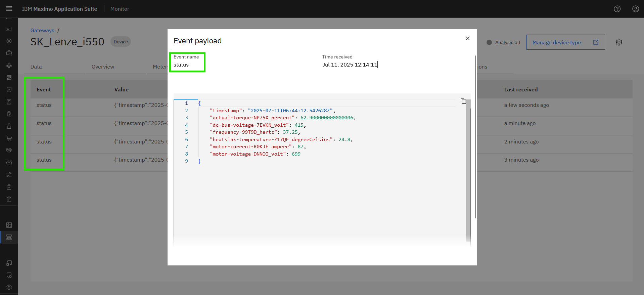Copy the event payload JSON
This screenshot has width=644, height=295.
pyautogui.click(x=463, y=101)
